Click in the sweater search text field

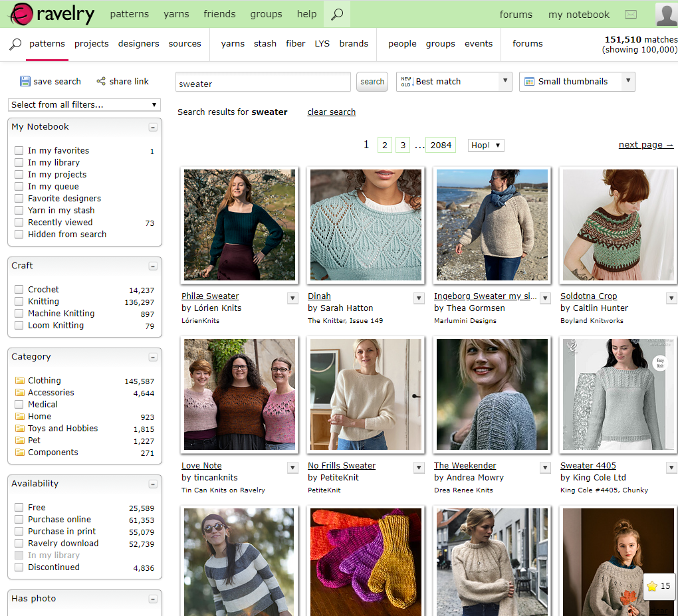pos(263,82)
